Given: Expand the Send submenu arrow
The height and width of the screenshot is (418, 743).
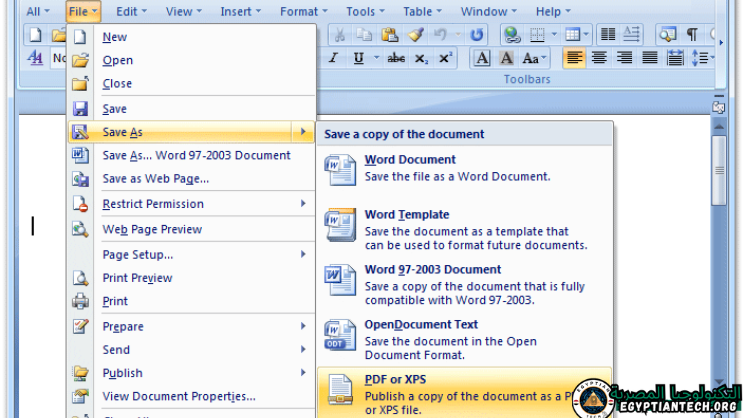Looking at the screenshot, I should click(x=303, y=349).
